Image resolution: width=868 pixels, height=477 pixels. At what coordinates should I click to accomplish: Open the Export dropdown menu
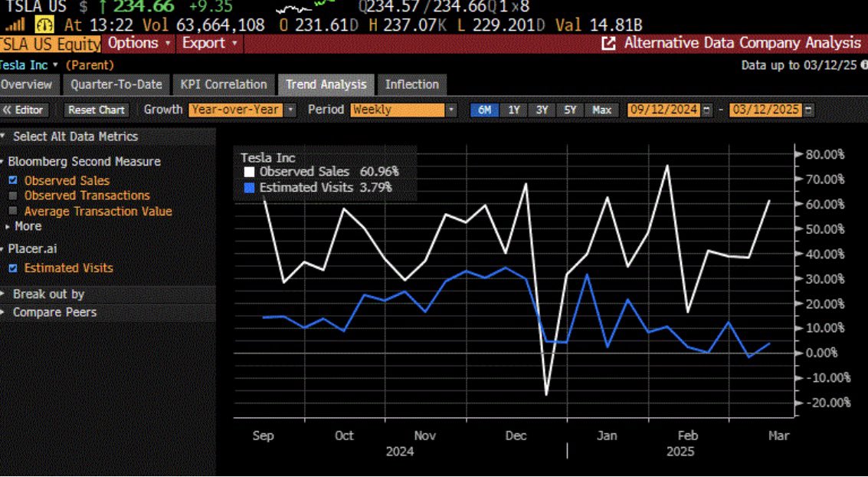click(209, 43)
